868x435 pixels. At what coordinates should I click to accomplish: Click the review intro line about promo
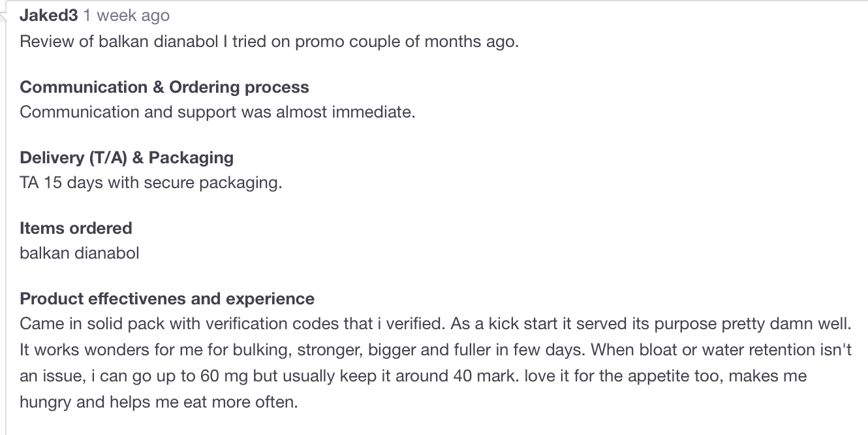pyautogui.click(x=270, y=42)
